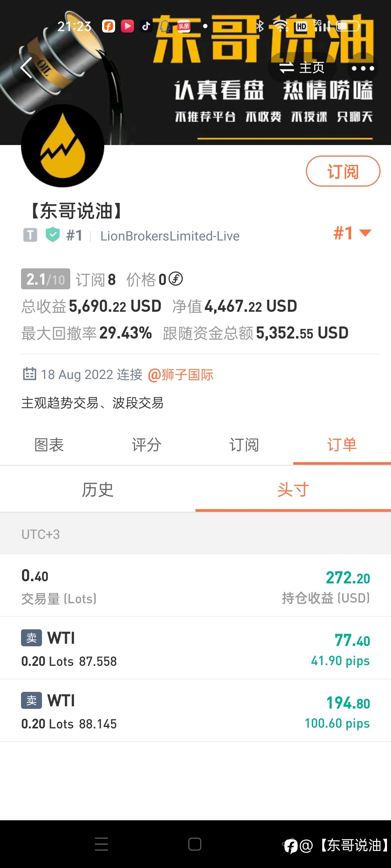The height and width of the screenshot is (868, 391).
Task: Tap the green verified shield icon
Action: (x=53, y=235)
